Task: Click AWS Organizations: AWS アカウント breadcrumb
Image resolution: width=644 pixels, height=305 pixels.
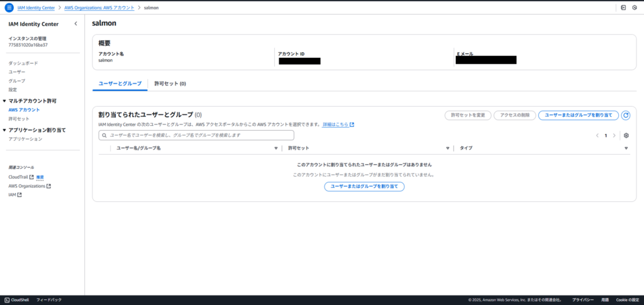Action: [x=99, y=8]
